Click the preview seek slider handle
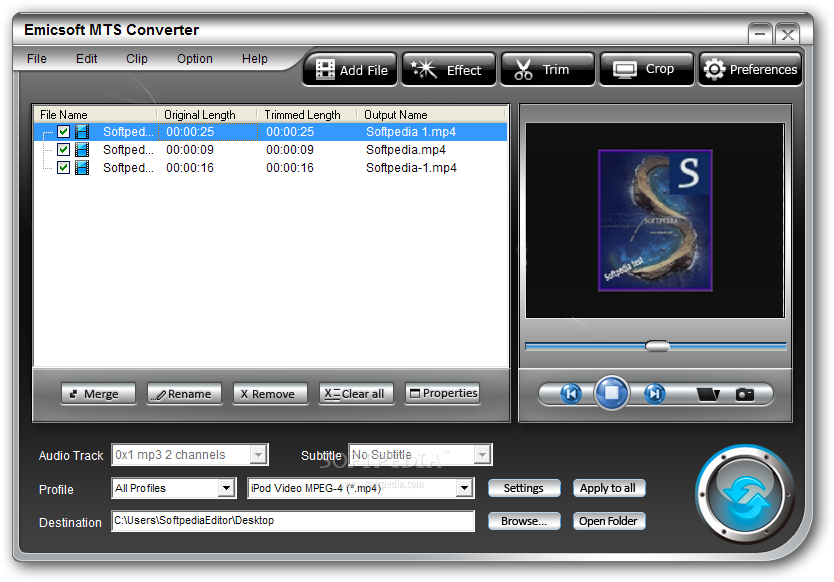This screenshot has height=582, width=834. (657, 346)
